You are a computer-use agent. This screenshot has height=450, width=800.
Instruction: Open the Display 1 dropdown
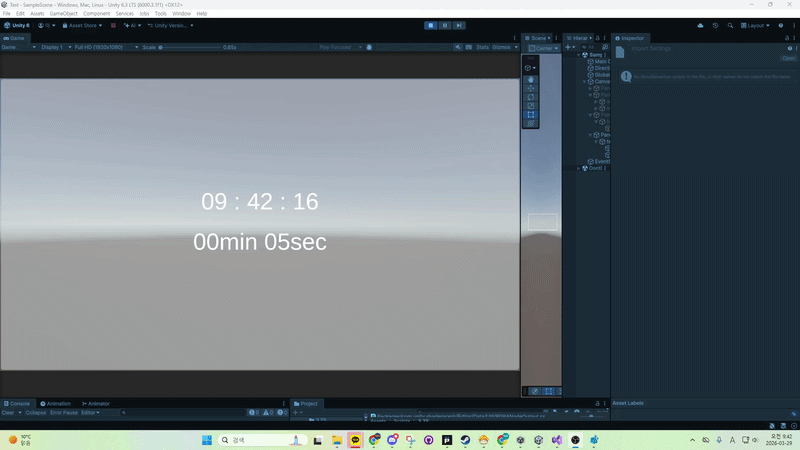pos(56,47)
